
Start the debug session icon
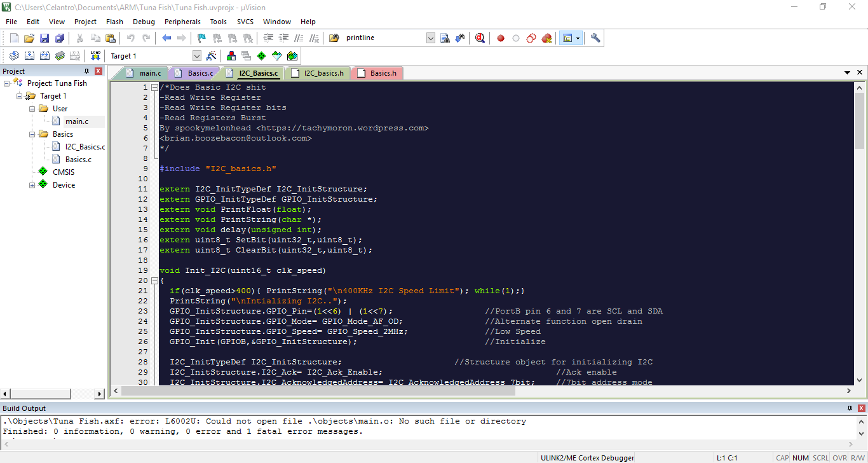click(x=480, y=38)
